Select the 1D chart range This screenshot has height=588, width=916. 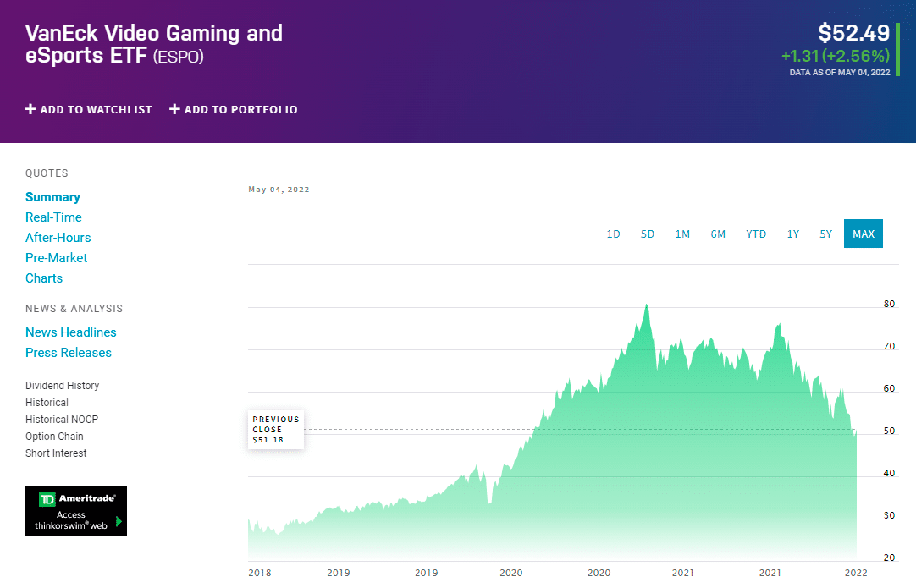coord(614,234)
